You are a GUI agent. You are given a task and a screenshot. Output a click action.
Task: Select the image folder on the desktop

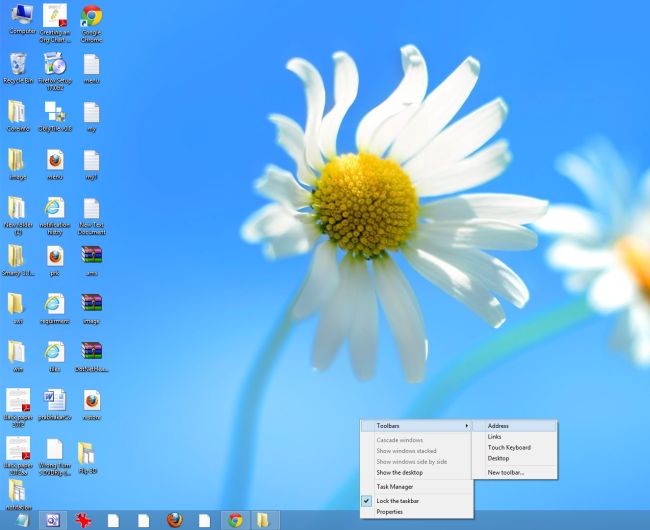pyautogui.click(x=17, y=165)
